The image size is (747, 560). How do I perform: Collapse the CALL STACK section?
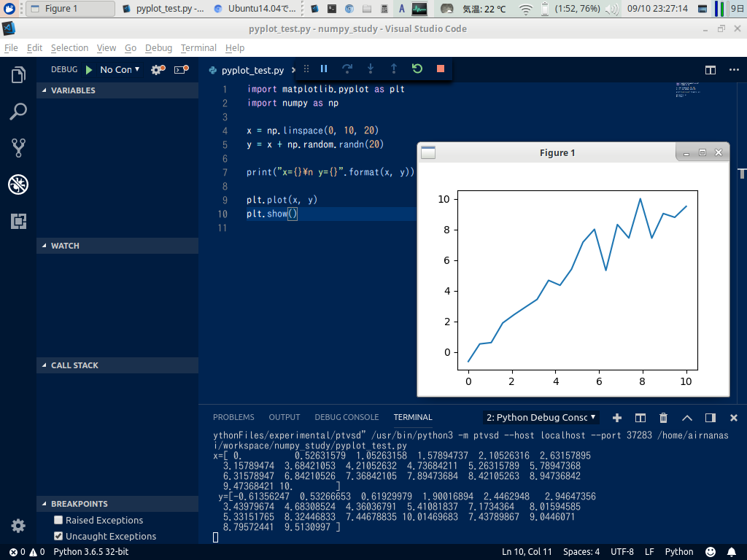point(117,365)
